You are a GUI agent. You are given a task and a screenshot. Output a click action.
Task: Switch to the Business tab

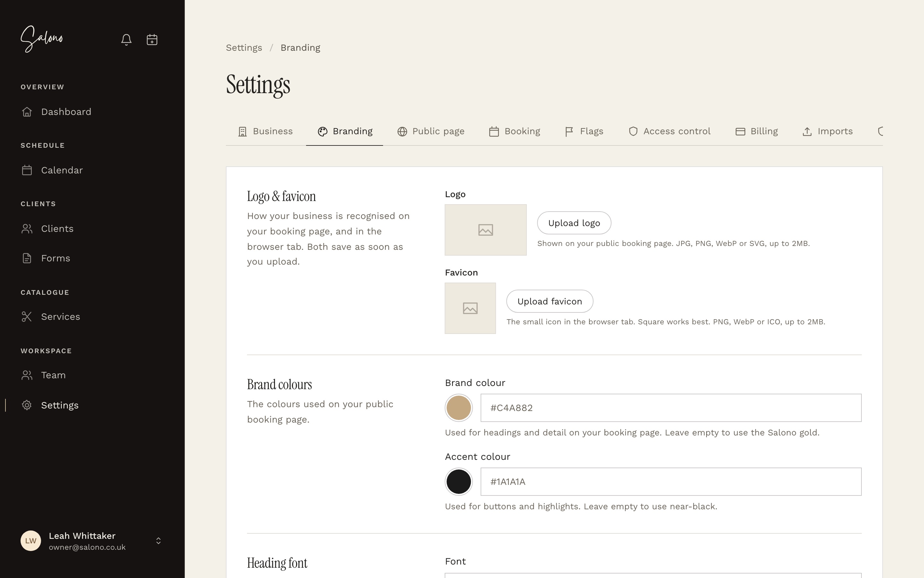point(265,132)
